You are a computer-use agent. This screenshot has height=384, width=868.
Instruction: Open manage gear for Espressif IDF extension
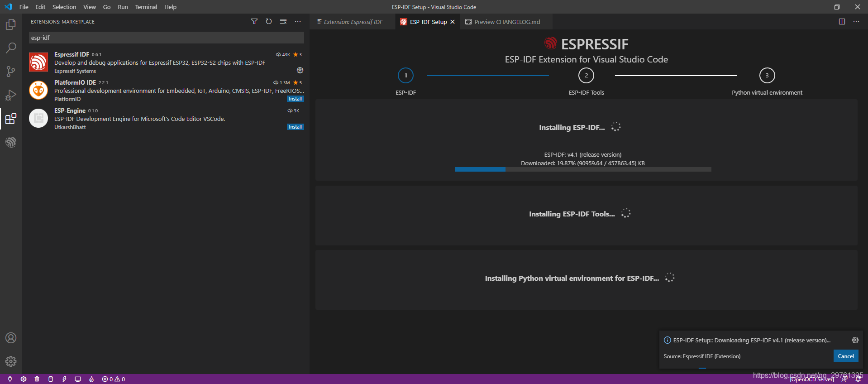coord(300,70)
